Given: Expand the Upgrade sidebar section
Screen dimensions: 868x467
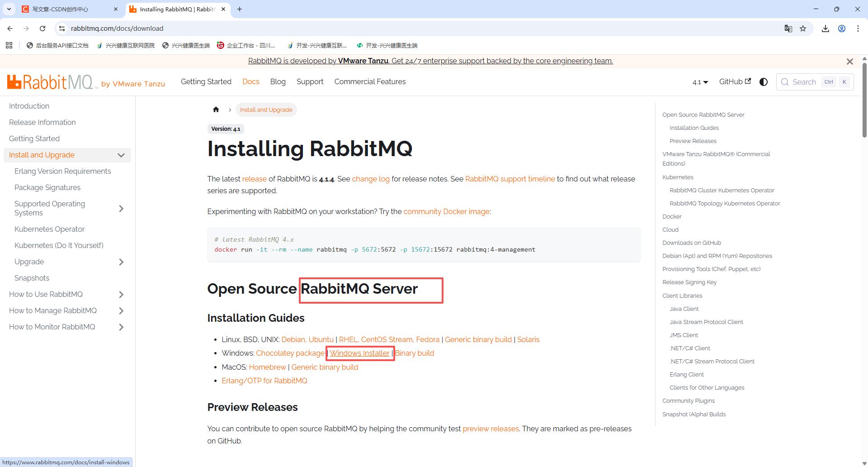Looking at the screenshot, I should (x=121, y=262).
